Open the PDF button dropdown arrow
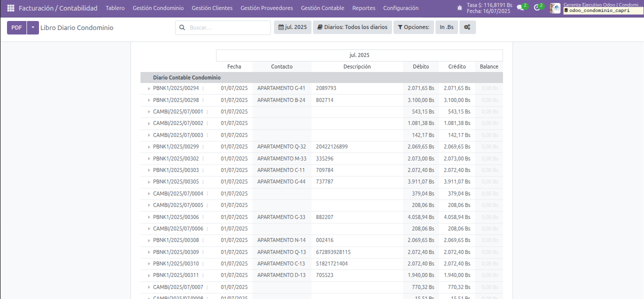The image size is (644, 299). pos(32,27)
